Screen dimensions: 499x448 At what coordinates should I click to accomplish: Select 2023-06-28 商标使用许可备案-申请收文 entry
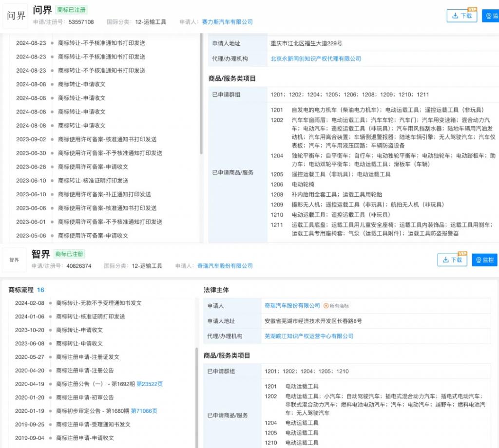(72, 167)
